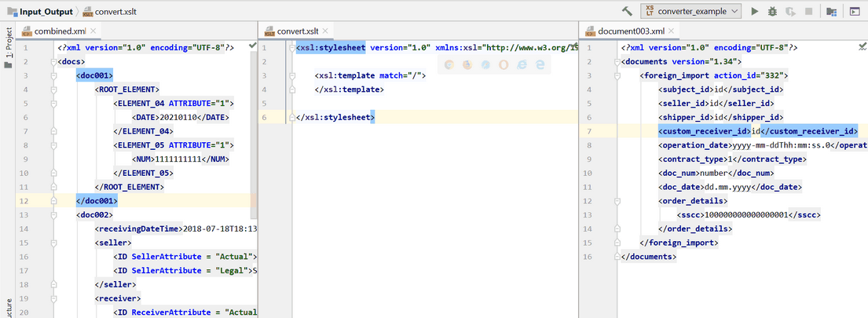This screenshot has width=868, height=318.
Task: Select the document003.xml editor tab
Action: [630, 31]
